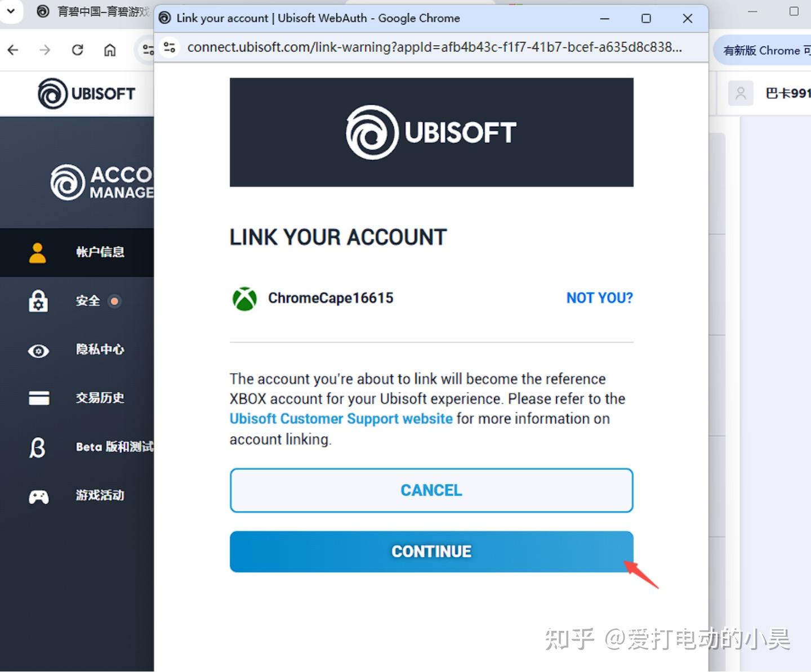Open the user avatar profile icon
This screenshot has width=811, height=672.
point(741,93)
